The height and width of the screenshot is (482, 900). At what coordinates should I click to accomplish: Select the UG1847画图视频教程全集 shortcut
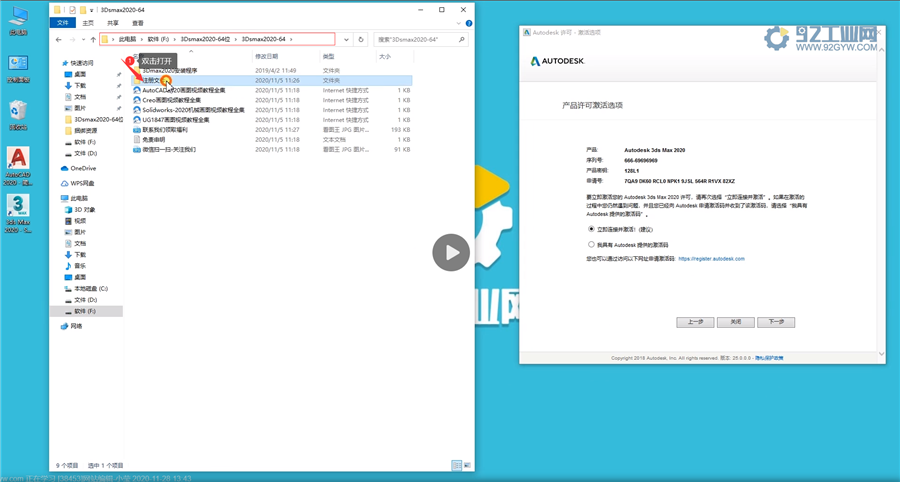click(176, 120)
